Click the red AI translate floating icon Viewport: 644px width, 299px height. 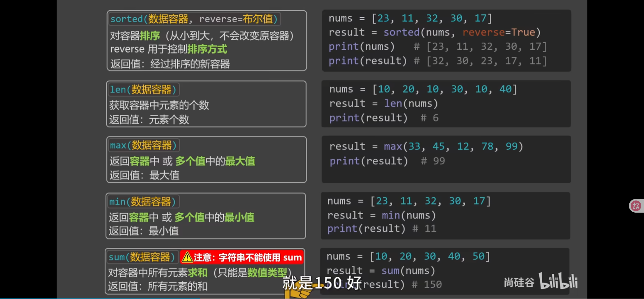click(636, 206)
